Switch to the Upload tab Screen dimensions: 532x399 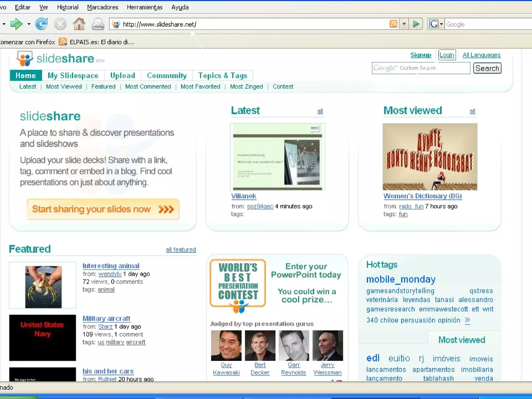click(123, 75)
